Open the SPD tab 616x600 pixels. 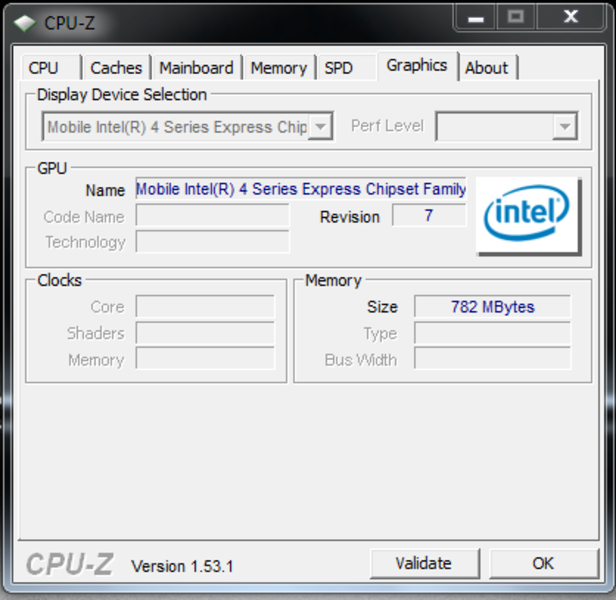click(346, 68)
